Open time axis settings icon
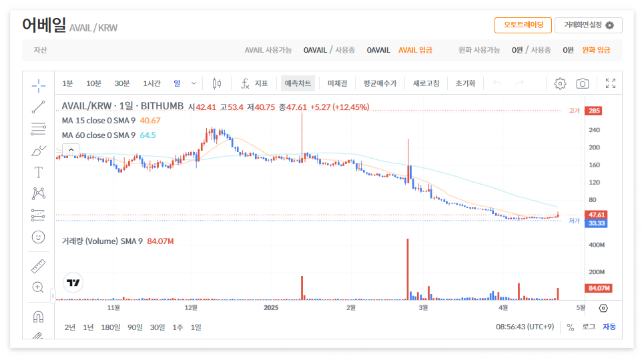644x358 pixels. 603,309
